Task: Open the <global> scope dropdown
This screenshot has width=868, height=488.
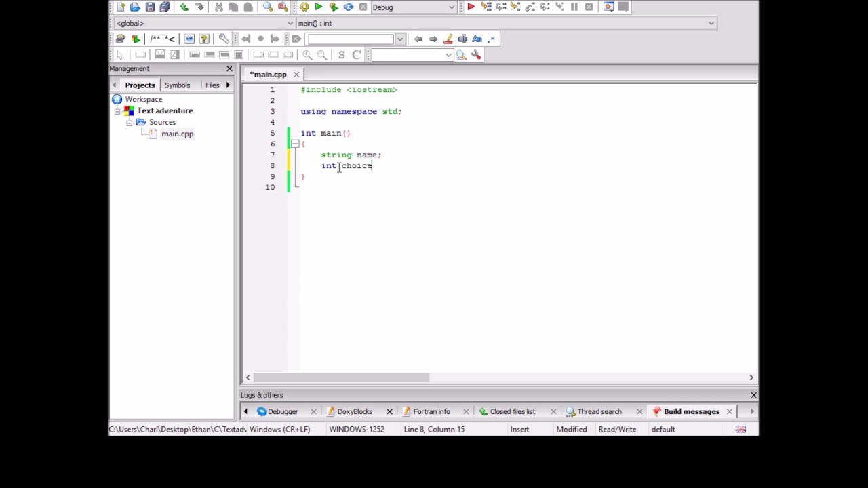Action: click(204, 23)
